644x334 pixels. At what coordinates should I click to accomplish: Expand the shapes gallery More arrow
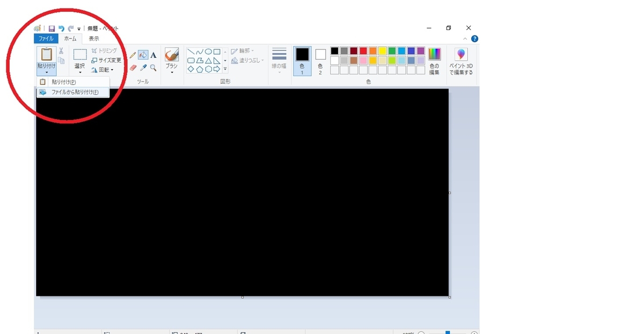coord(225,69)
